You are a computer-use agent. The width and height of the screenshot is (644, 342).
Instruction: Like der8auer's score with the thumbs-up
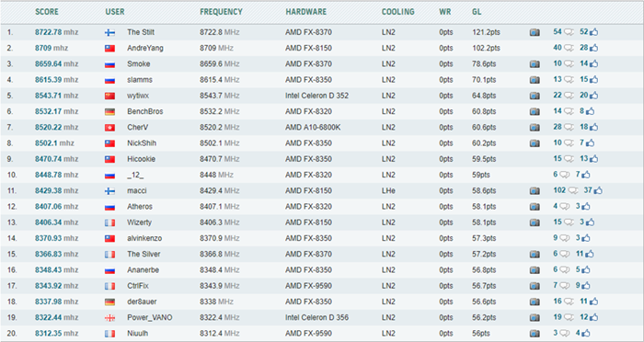pyautogui.click(x=593, y=302)
